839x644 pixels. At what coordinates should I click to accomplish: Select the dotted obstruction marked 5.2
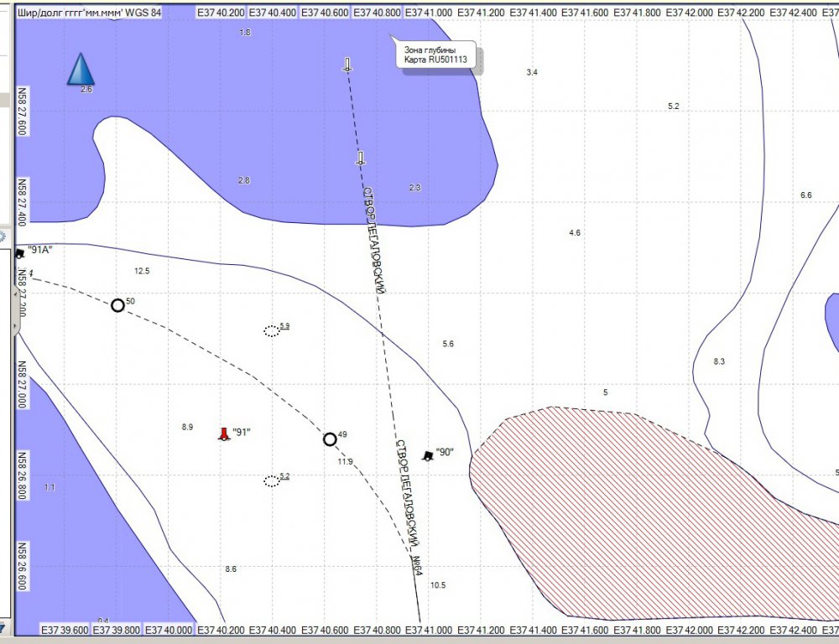271,481
